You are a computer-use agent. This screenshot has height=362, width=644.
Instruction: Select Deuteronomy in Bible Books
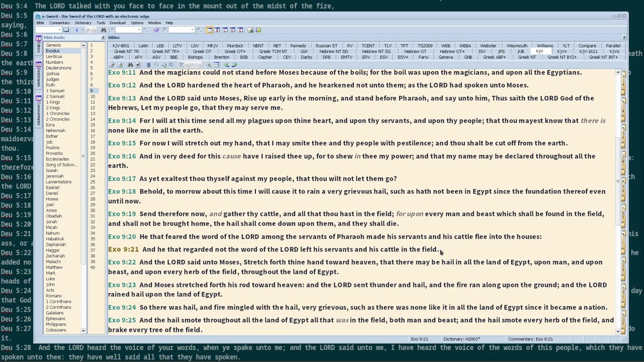(x=59, y=68)
